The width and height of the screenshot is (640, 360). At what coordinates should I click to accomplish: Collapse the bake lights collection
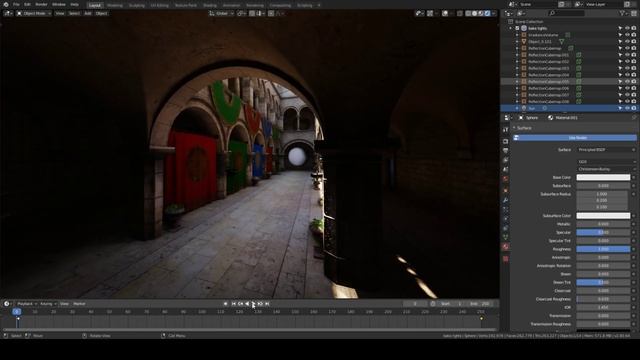(510, 28)
